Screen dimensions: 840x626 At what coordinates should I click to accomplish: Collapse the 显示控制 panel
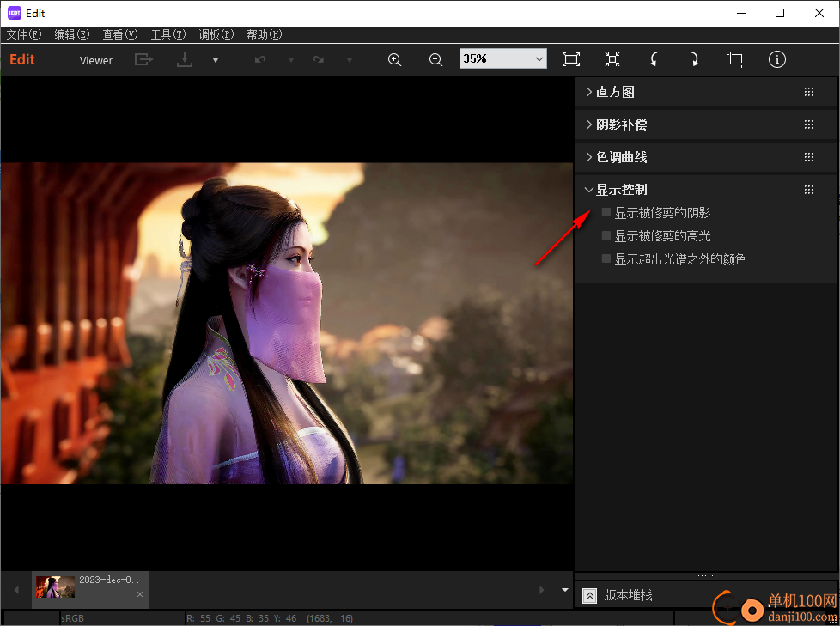pyautogui.click(x=588, y=190)
